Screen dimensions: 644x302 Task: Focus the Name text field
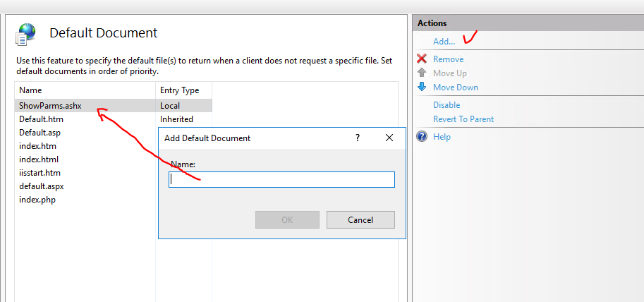[x=281, y=179]
